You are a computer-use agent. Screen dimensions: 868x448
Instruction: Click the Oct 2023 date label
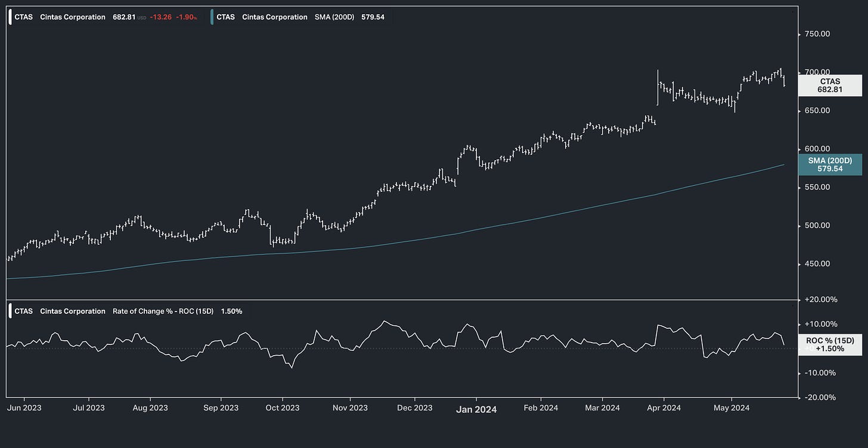(x=283, y=408)
